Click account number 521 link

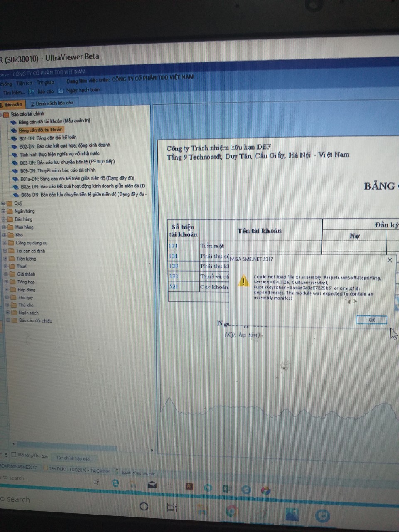[174, 287]
